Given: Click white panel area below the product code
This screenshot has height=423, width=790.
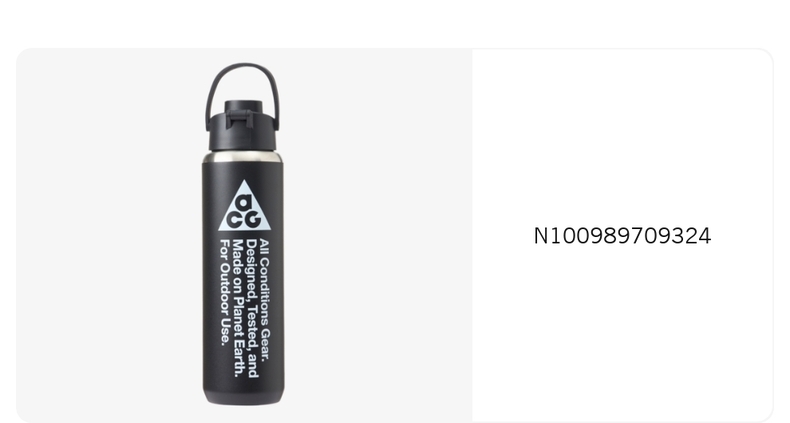Looking at the screenshot, I should [x=622, y=332].
